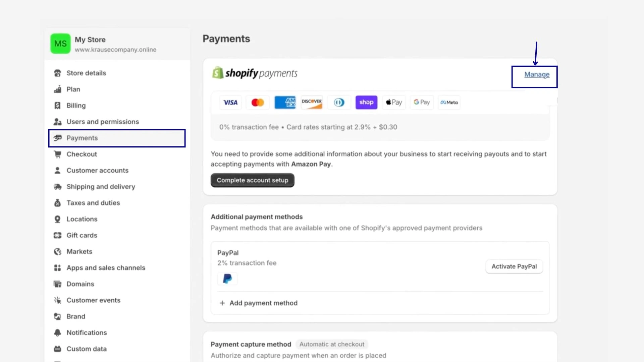This screenshot has width=644, height=362.
Task: Open Custom data settings
Action: [x=87, y=349]
